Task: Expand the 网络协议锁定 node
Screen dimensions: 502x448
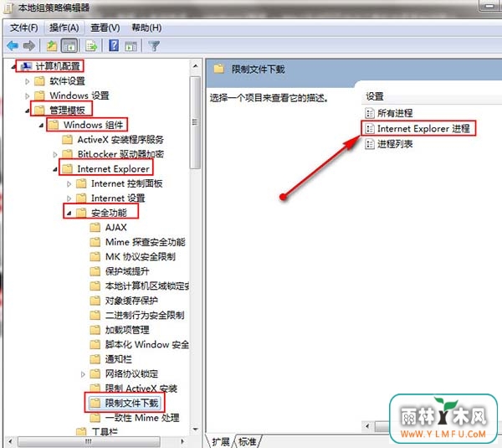Action: pyautogui.click(x=83, y=374)
